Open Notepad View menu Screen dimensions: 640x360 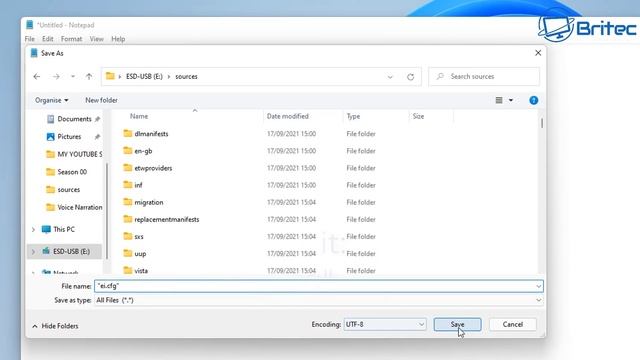[x=97, y=39]
